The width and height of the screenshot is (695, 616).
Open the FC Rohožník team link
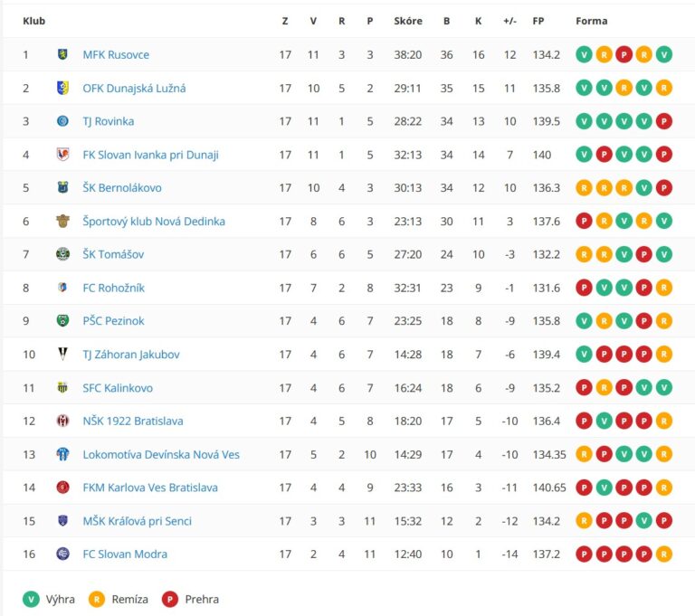point(113,288)
